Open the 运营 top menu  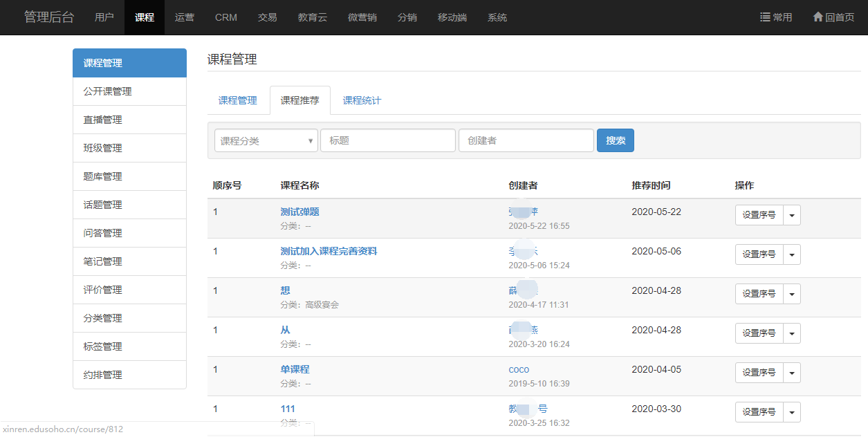[x=185, y=17]
